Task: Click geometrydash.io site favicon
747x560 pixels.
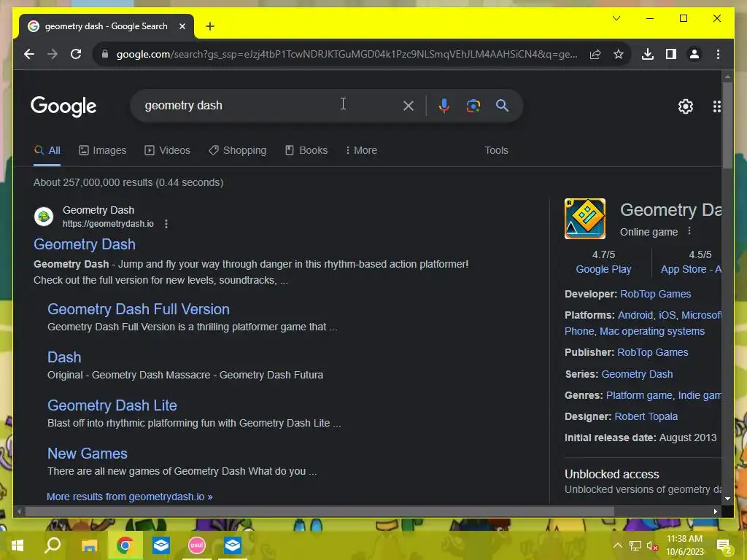Action: click(44, 217)
